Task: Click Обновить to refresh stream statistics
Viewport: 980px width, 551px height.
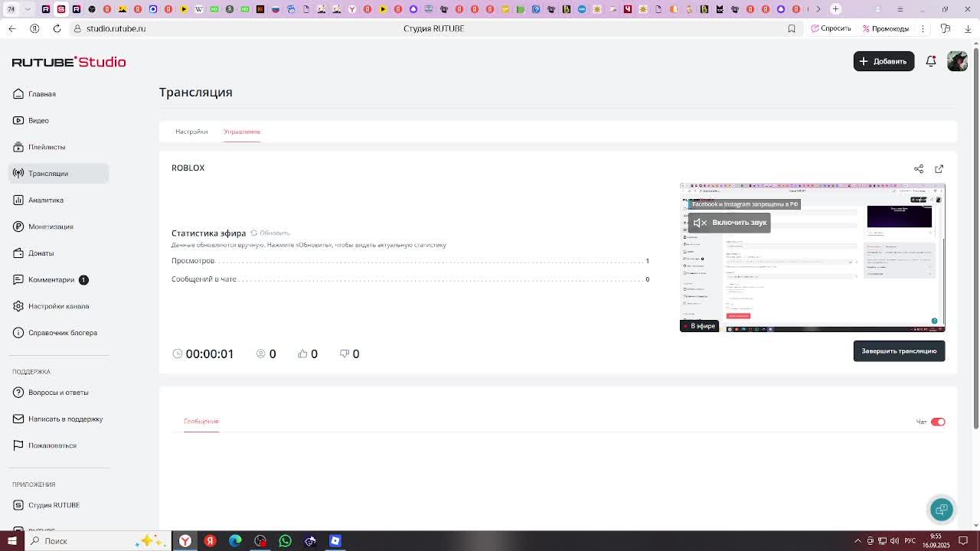Action: 270,233
